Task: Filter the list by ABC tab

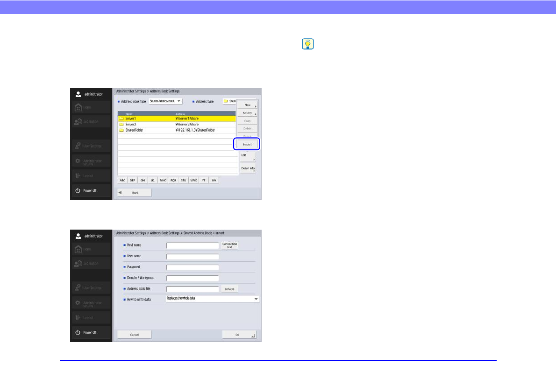Action: [122, 180]
